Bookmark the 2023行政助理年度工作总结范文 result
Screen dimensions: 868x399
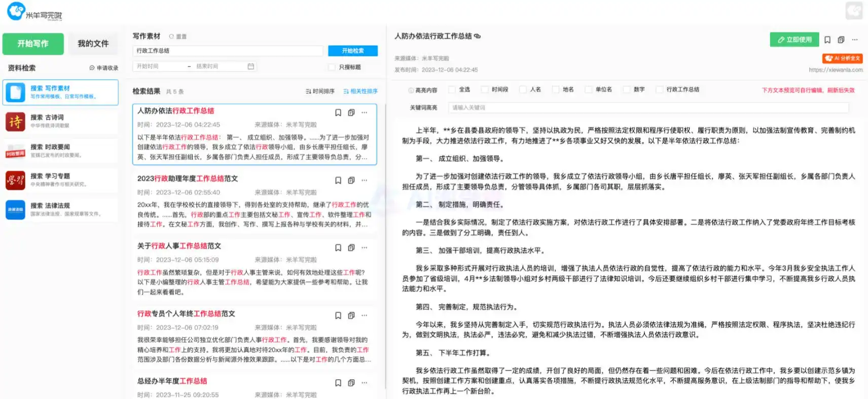[338, 180]
